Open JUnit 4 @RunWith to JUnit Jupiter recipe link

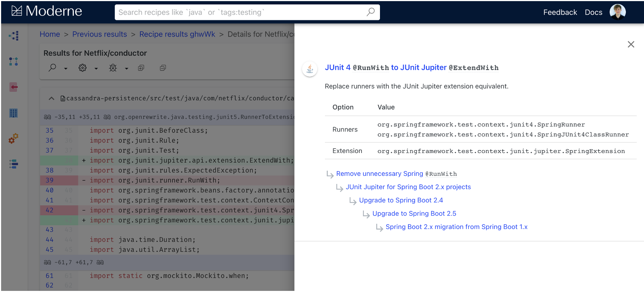click(411, 67)
